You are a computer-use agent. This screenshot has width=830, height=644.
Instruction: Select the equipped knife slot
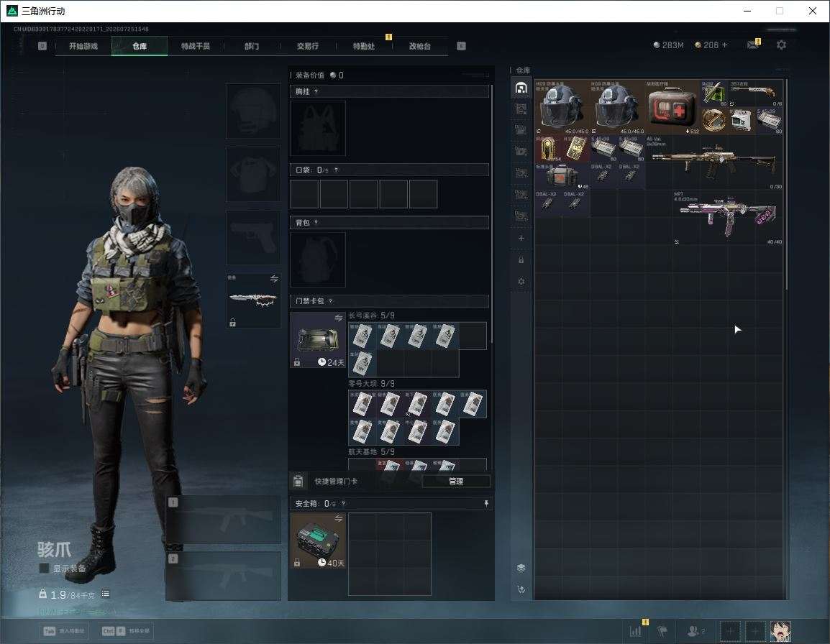[254, 300]
